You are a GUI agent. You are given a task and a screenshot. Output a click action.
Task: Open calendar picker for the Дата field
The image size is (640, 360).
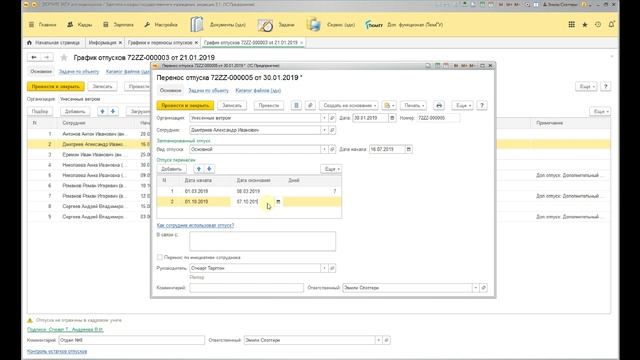coord(392,118)
